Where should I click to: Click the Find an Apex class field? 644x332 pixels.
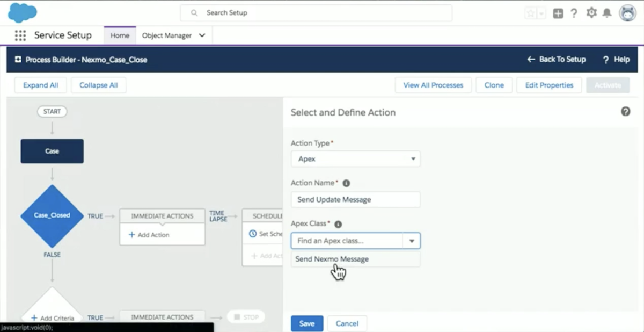point(347,241)
